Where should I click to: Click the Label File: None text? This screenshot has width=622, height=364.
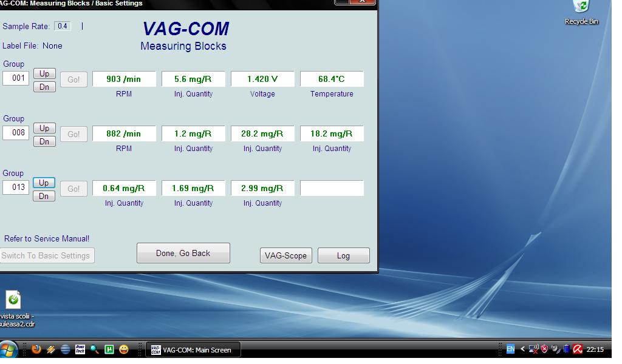pyautogui.click(x=32, y=46)
